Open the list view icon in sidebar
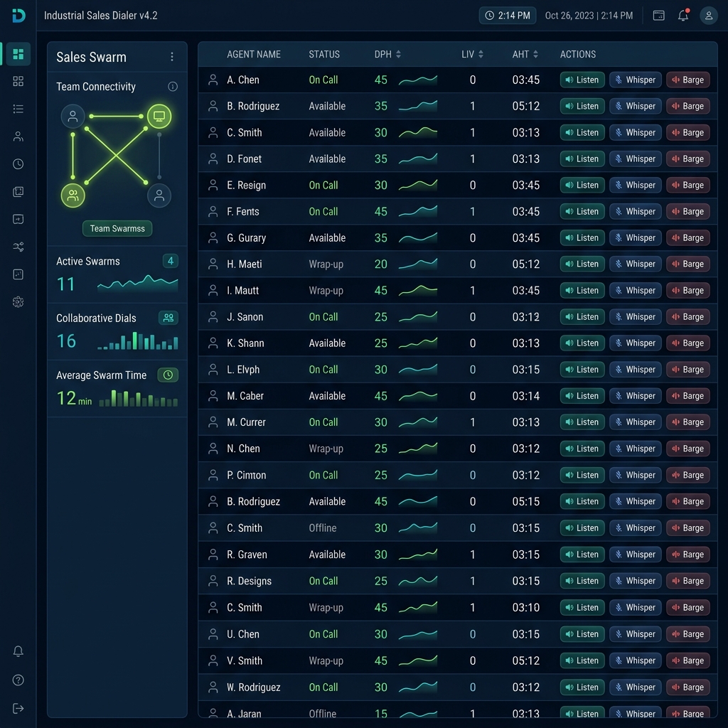This screenshot has width=728, height=728. [18, 109]
